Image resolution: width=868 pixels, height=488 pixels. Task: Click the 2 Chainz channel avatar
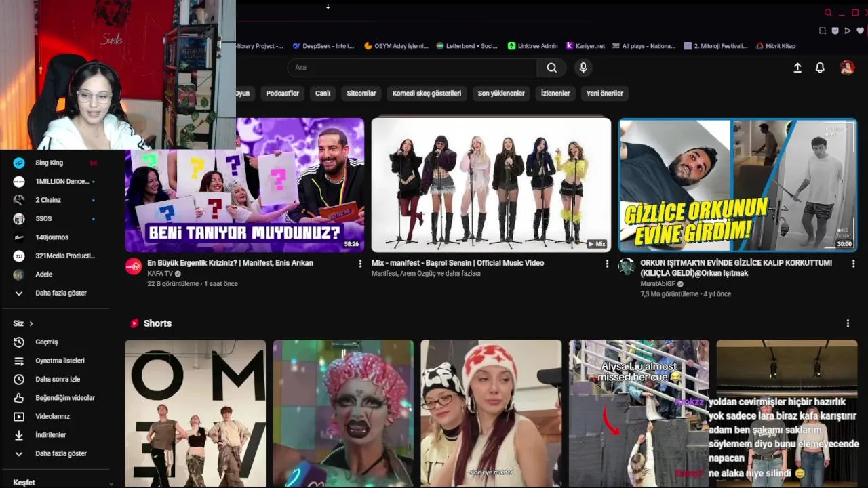pyautogui.click(x=19, y=200)
